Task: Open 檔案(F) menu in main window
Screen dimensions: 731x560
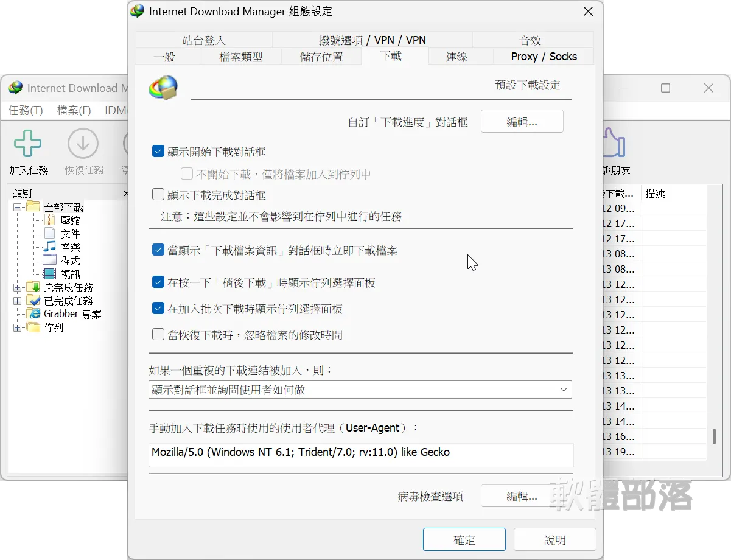Action: [x=74, y=110]
